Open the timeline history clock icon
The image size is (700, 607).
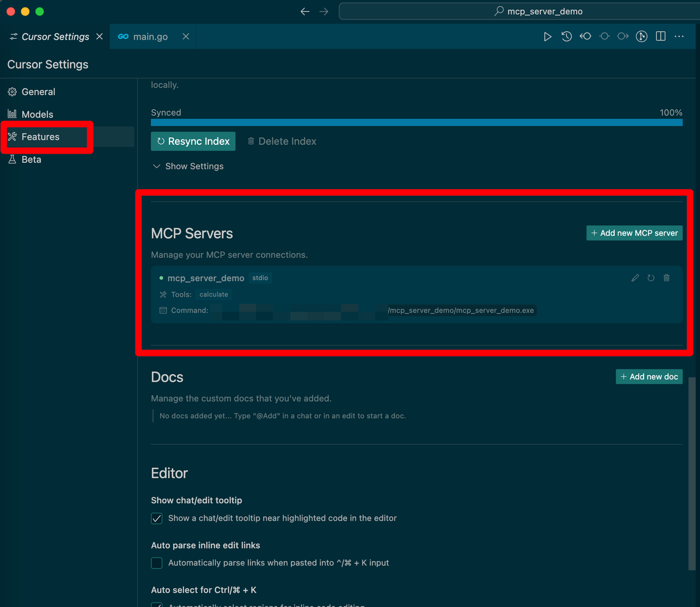(567, 37)
